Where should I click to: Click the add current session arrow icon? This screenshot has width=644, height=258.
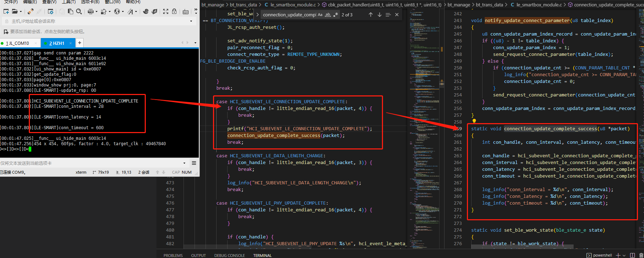[6, 32]
